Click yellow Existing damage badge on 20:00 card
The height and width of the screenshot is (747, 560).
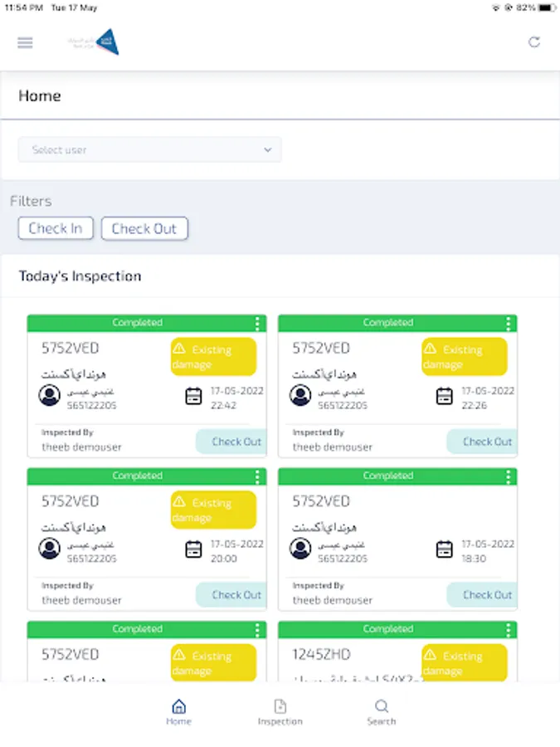tap(213, 510)
